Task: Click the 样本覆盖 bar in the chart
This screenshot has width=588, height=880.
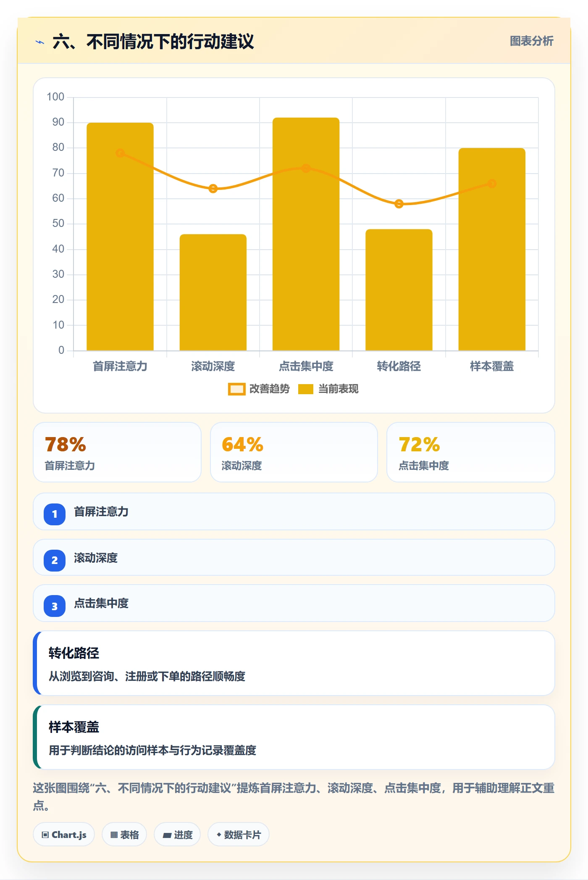Action: click(x=492, y=249)
